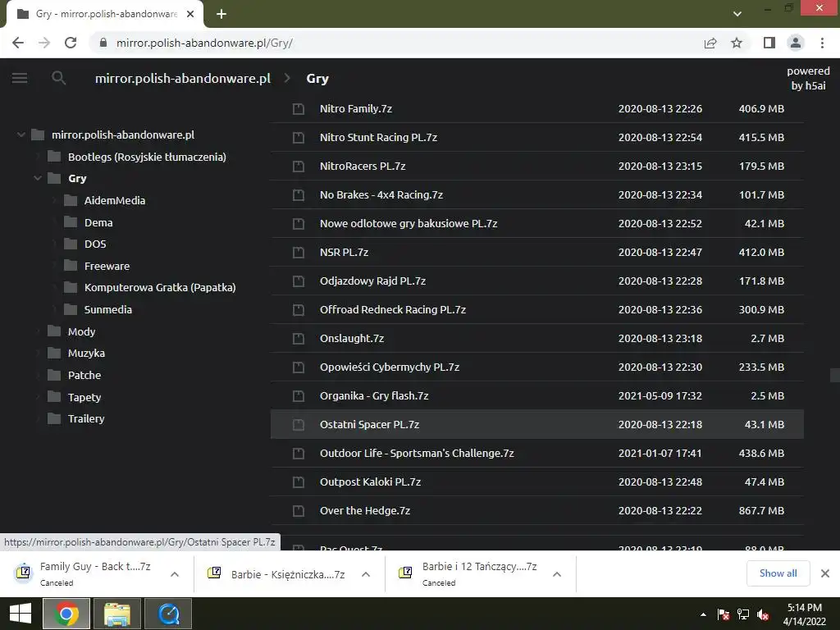The image size is (840, 630).
Task: Click the folder icon next to Muzyka
Action: [x=54, y=353]
